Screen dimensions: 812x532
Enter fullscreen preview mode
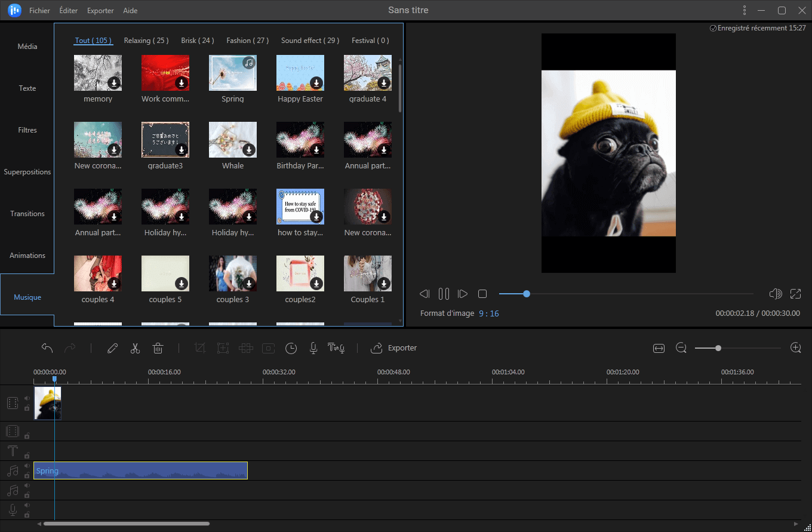pos(795,294)
